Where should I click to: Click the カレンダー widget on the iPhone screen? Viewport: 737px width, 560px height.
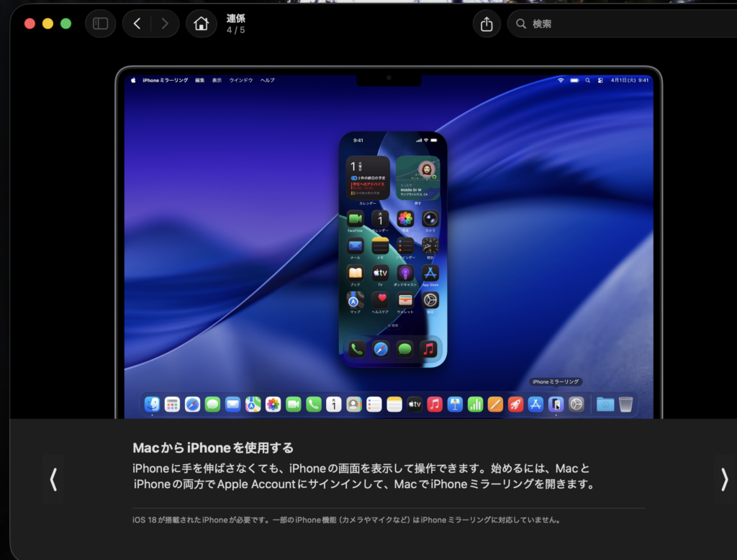368,178
